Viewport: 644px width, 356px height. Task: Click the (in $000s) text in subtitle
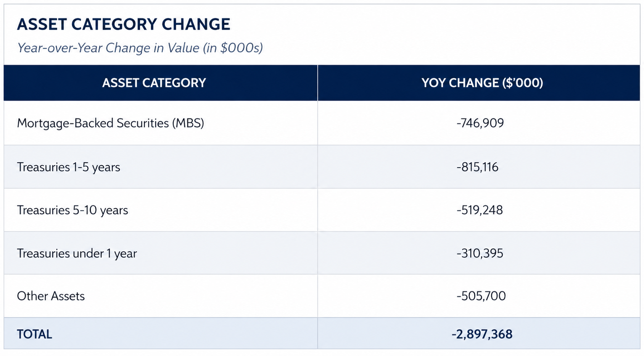[x=233, y=48]
